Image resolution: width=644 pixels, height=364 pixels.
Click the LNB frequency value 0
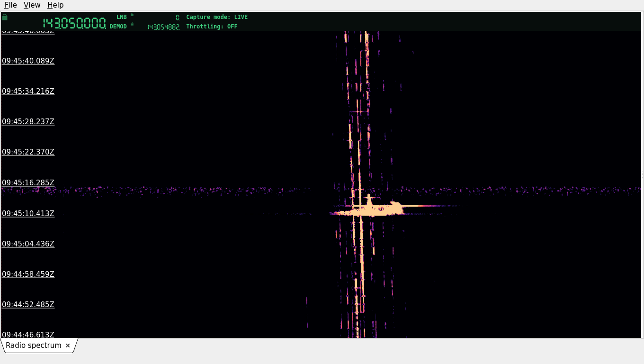(x=178, y=18)
